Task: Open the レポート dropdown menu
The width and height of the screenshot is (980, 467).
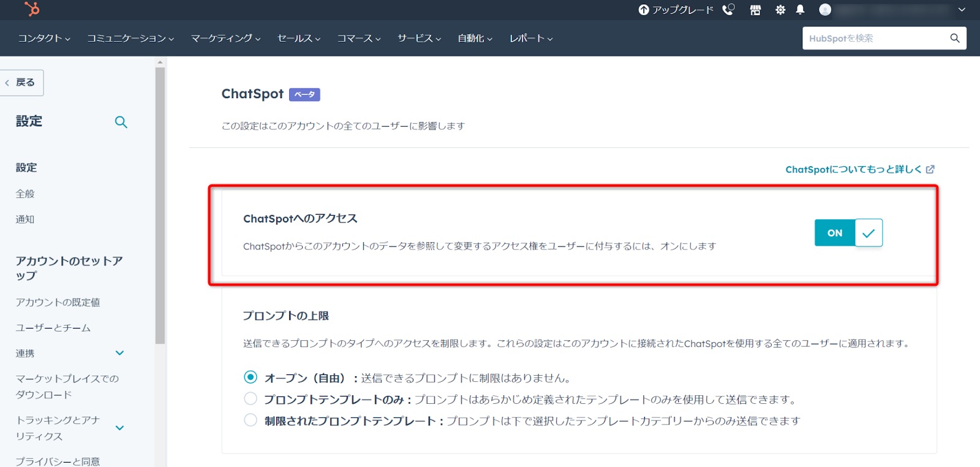Action: click(531, 38)
